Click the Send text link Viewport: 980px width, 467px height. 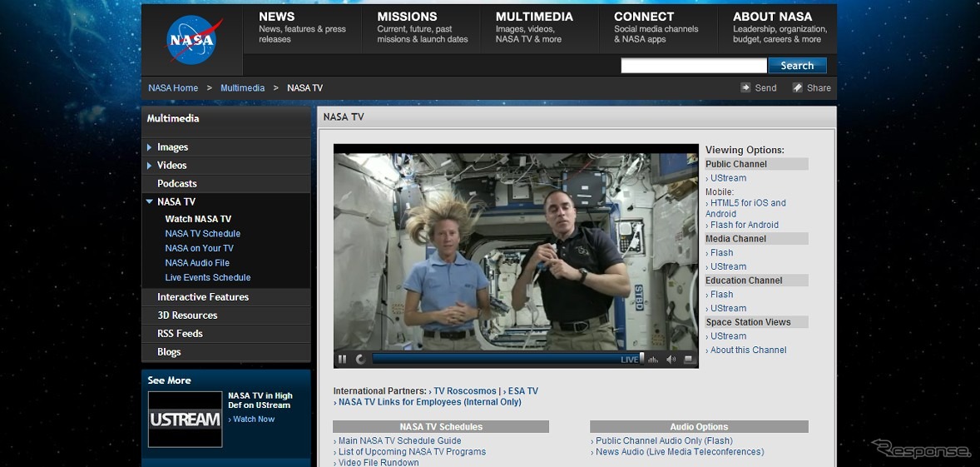pos(765,88)
